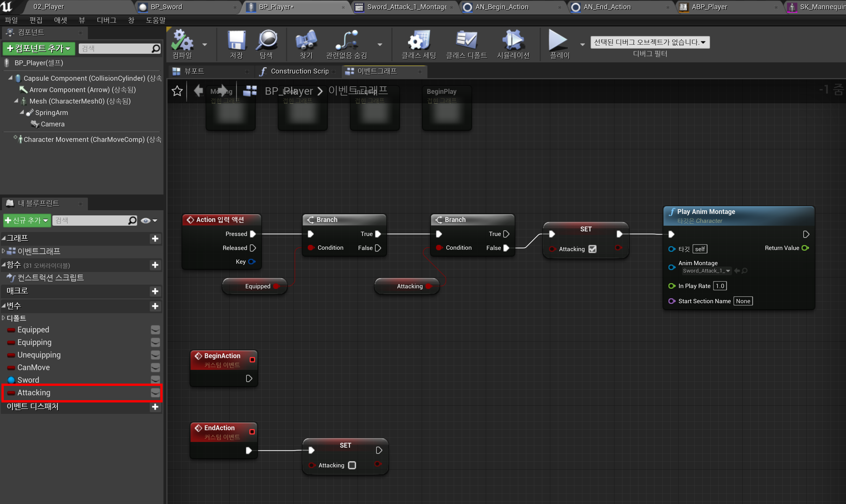The width and height of the screenshot is (846, 504).
Task: Toggle visibility eye for CanMove variable
Action: (x=155, y=368)
